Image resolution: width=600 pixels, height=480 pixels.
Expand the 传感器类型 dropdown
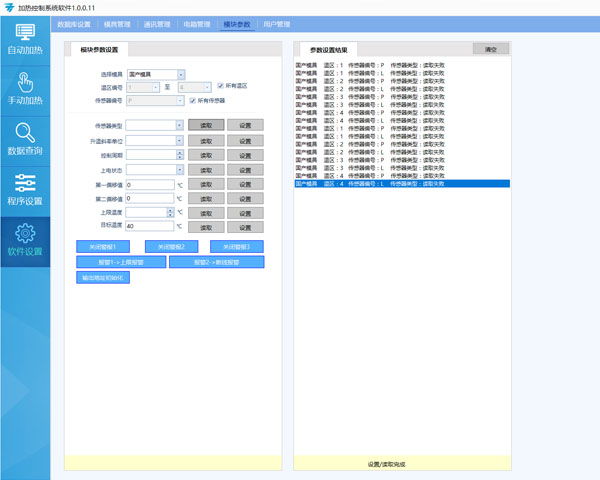[180, 125]
